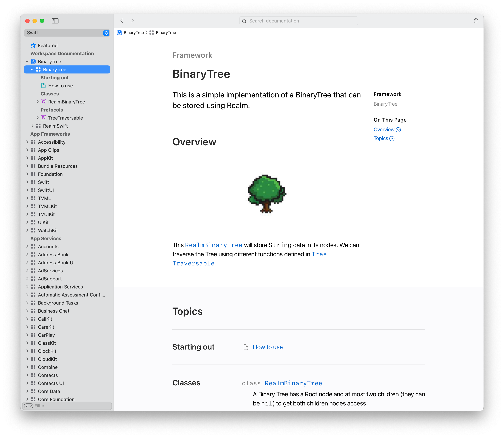Click the pixel tree image

click(267, 194)
